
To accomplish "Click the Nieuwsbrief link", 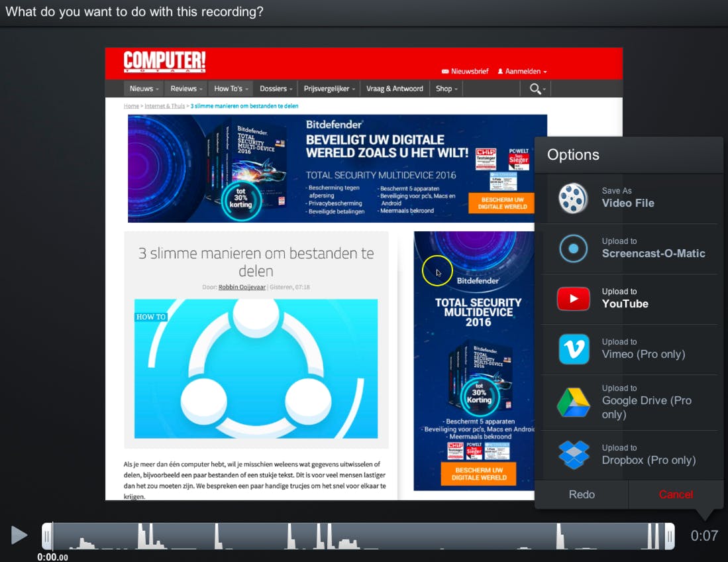I will 465,72.
